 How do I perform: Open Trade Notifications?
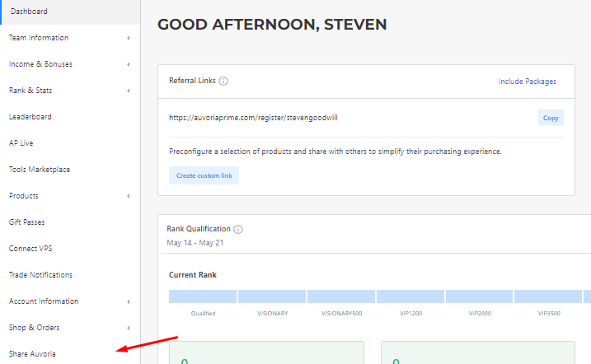tap(40, 275)
